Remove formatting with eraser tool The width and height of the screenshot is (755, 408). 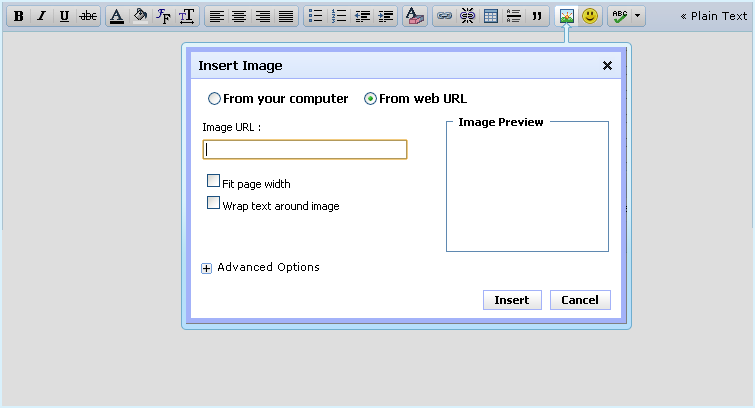pos(415,16)
